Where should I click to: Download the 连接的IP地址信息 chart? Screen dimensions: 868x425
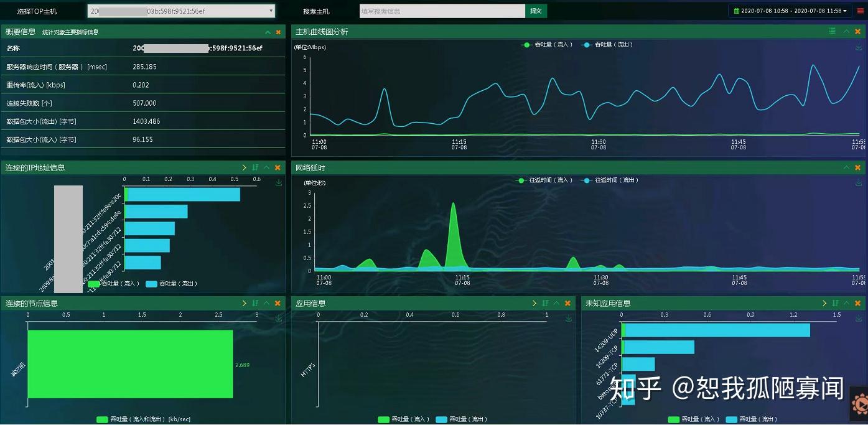(279, 182)
